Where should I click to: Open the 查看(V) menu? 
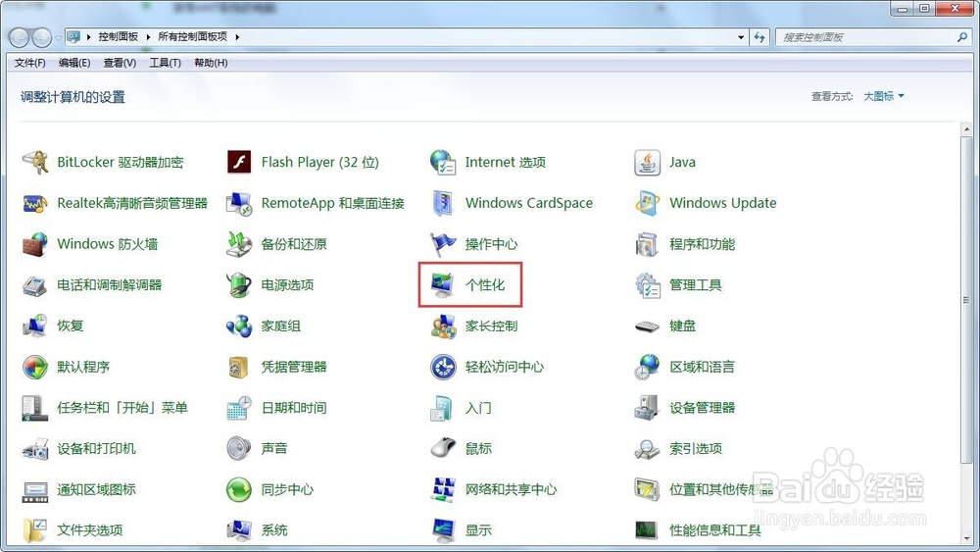coord(120,63)
